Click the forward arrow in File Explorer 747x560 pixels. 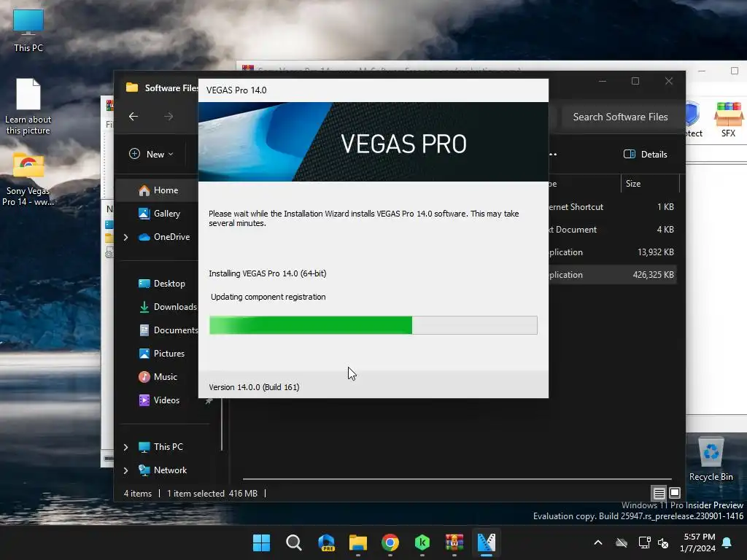tap(169, 116)
